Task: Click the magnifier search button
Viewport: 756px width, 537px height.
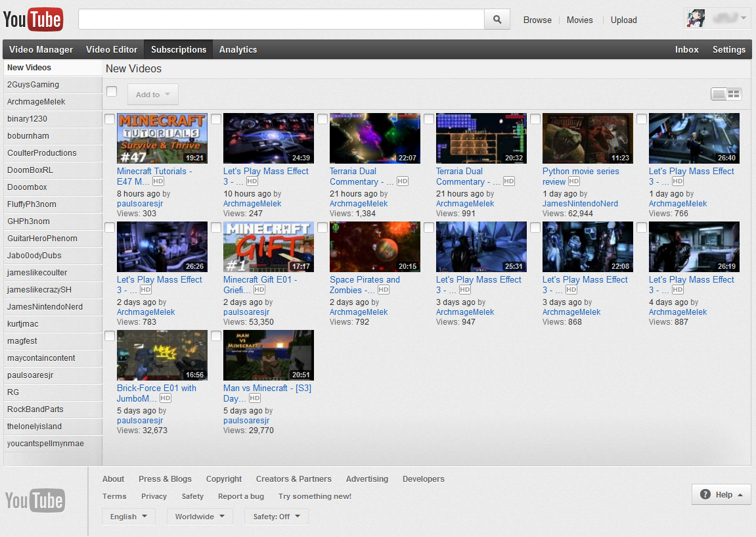Action: click(x=497, y=19)
